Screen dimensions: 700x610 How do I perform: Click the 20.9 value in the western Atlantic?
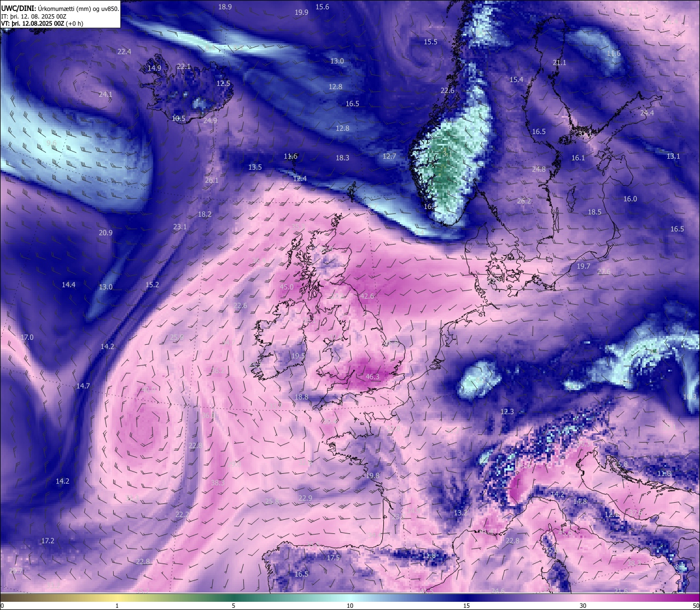(106, 233)
